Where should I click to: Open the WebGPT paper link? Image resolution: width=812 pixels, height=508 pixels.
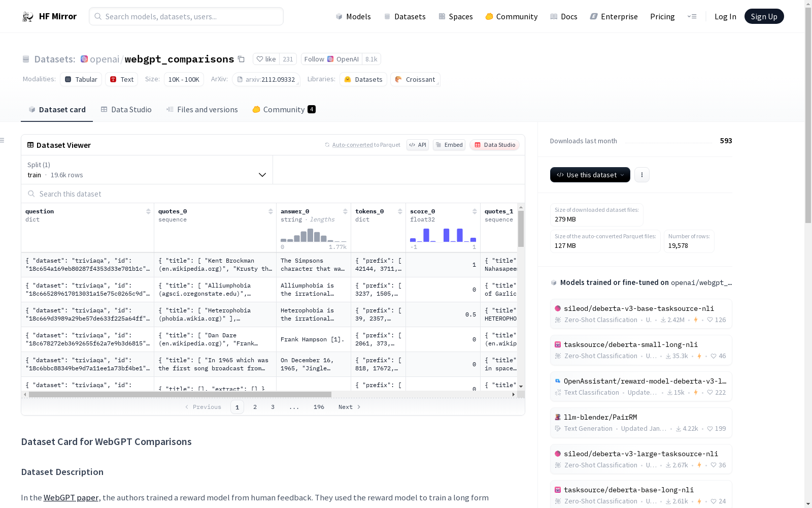pyautogui.click(x=71, y=498)
